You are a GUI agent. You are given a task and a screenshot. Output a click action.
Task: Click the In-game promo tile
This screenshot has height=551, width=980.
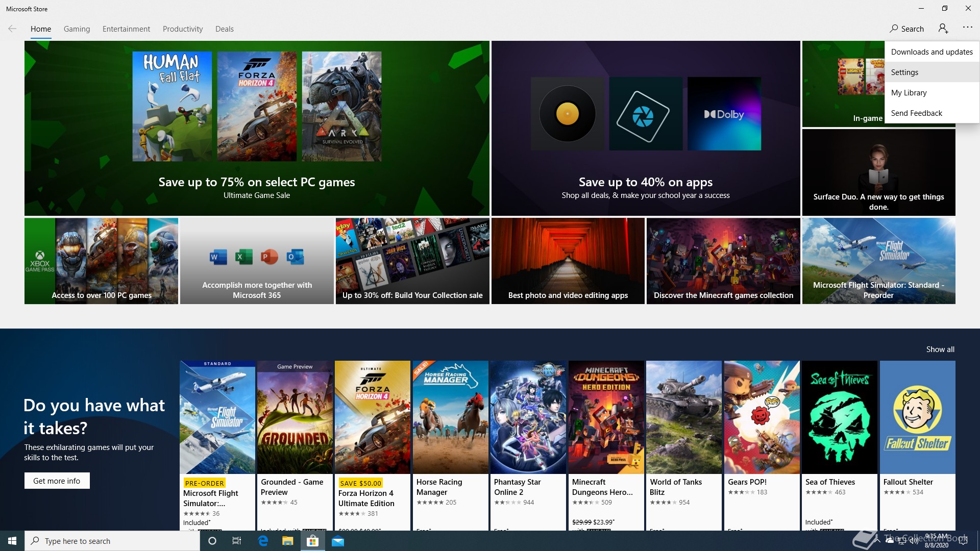843,84
